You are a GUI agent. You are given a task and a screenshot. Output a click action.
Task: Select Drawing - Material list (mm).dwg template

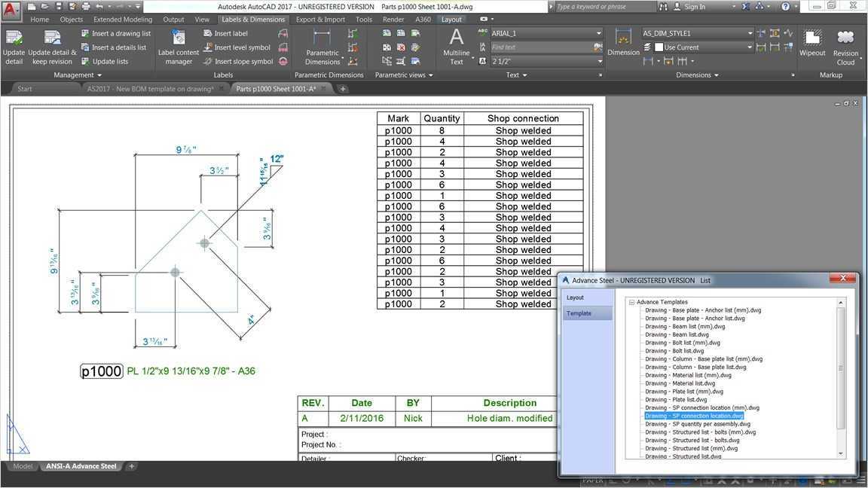tap(688, 375)
